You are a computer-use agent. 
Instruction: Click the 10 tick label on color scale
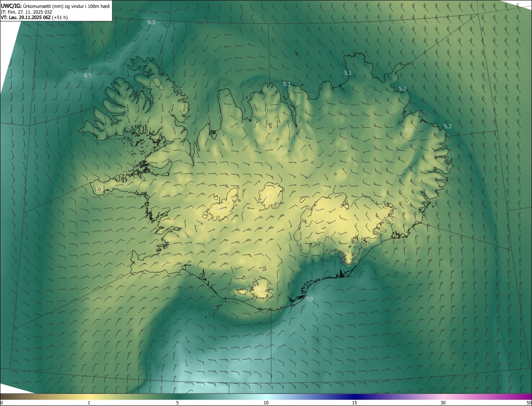coord(266,403)
